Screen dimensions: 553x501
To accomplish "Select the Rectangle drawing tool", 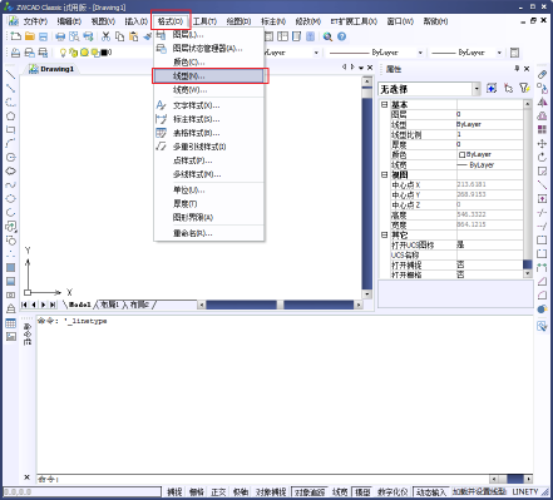I will point(11,130).
